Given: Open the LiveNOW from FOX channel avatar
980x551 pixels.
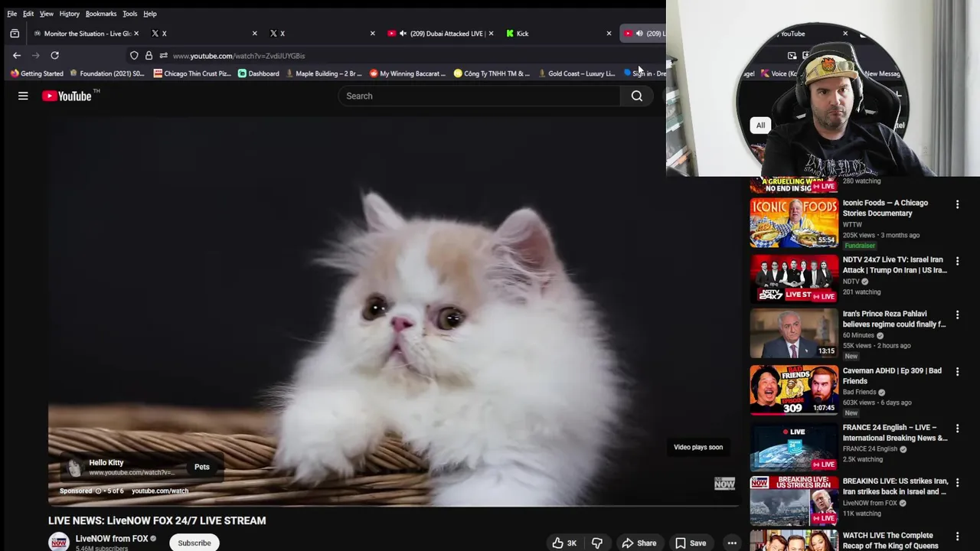Looking at the screenshot, I should point(59,542).
